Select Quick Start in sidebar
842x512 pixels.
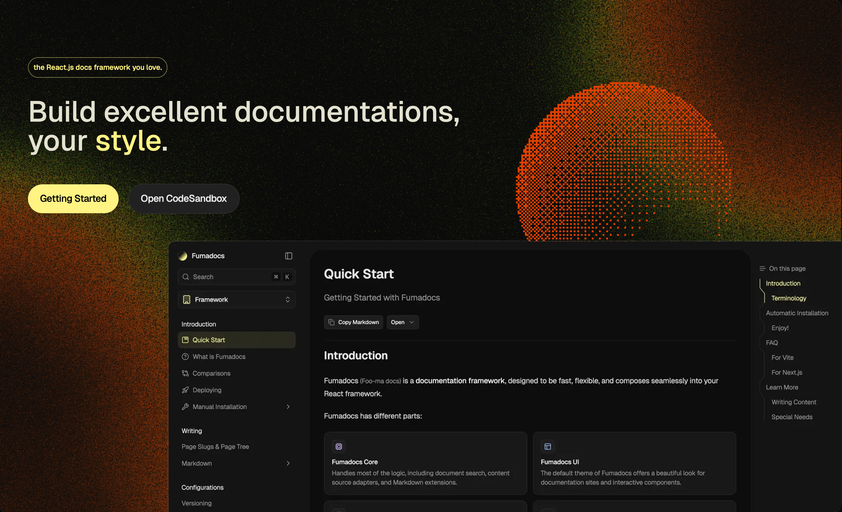236,340
